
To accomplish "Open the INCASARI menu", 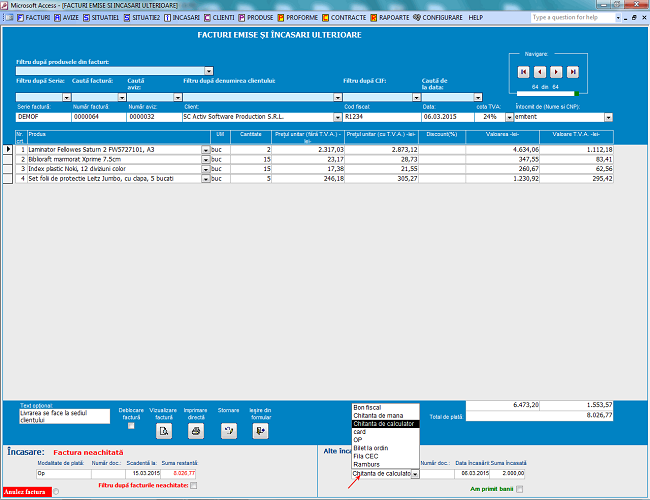I will [x=182, y=17].
